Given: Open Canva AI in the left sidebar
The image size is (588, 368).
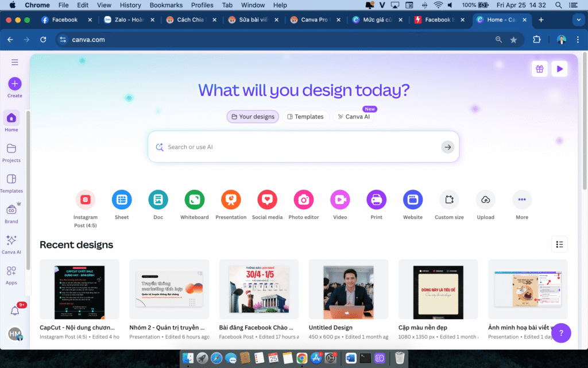Looking at the screenshot, I should (x=11, y=244).
